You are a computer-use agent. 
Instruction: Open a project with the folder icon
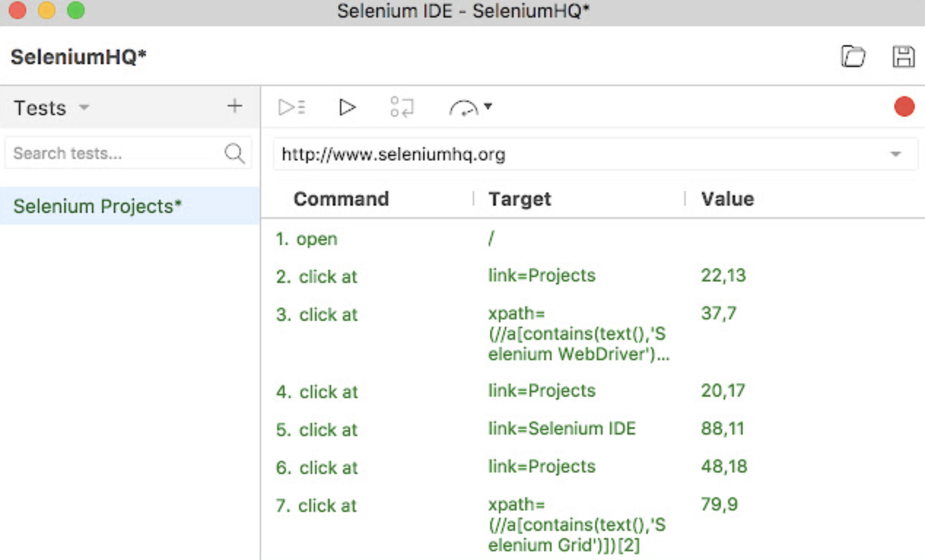coord(853,57)
